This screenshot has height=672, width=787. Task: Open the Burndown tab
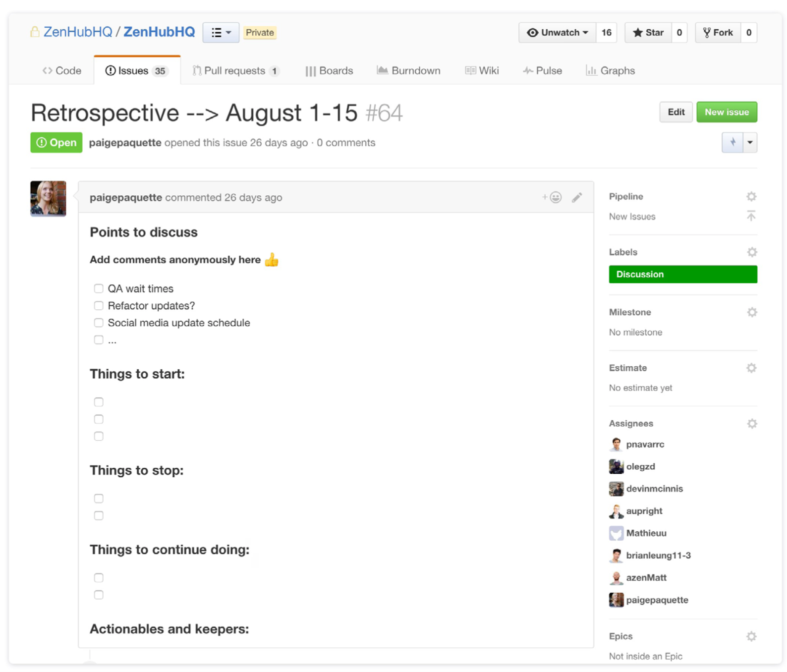[408, 71]
